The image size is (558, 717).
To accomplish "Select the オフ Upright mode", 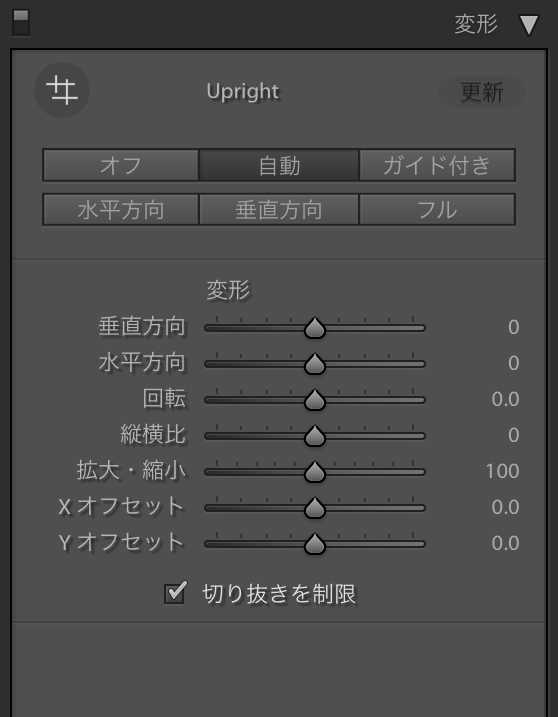I will tap(121, 165).
